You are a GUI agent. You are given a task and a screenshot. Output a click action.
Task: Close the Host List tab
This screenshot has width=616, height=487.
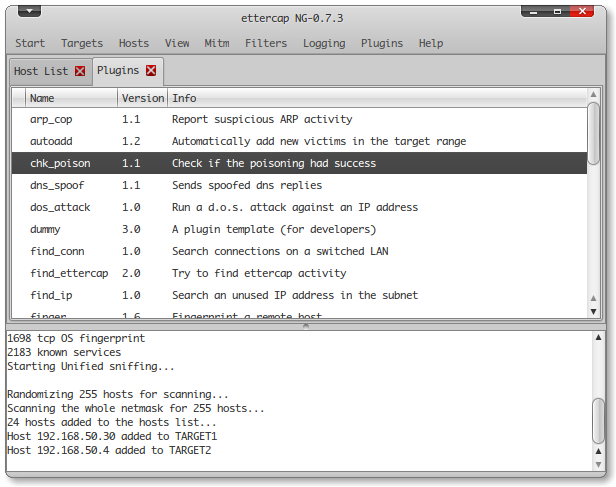tap(80, 71)
